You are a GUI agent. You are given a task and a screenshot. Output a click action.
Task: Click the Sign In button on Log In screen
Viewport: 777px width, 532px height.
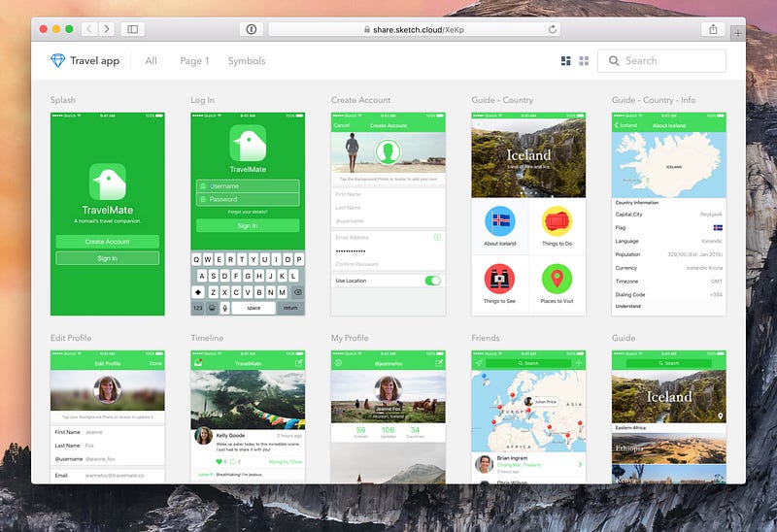tap(248, 225)
